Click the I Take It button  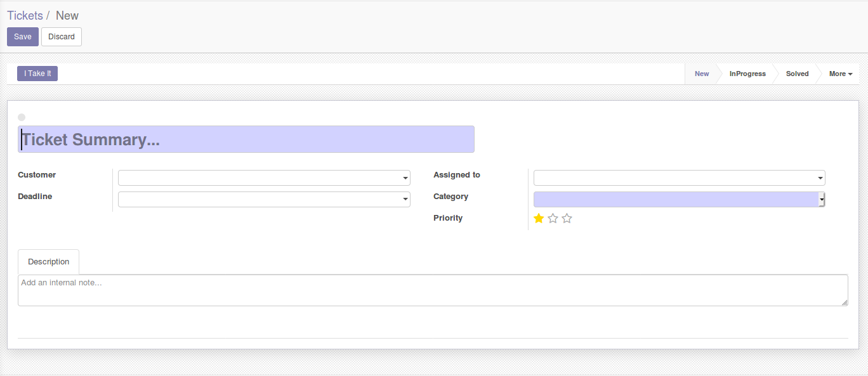[37, 74]
